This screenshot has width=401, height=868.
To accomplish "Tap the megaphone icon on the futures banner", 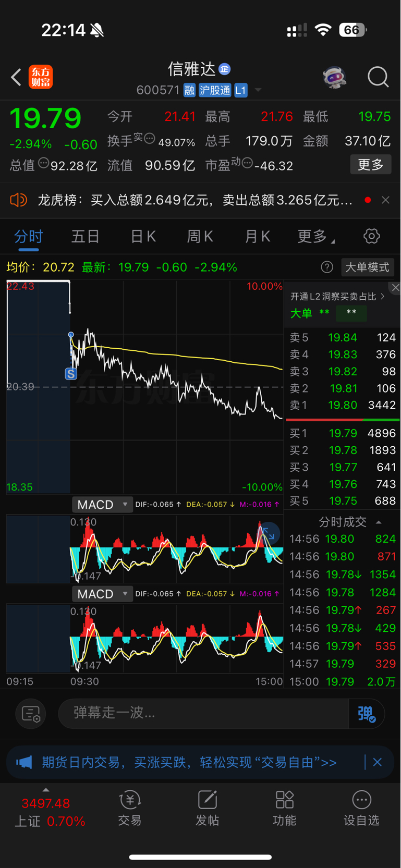I will tap(24, 763).
